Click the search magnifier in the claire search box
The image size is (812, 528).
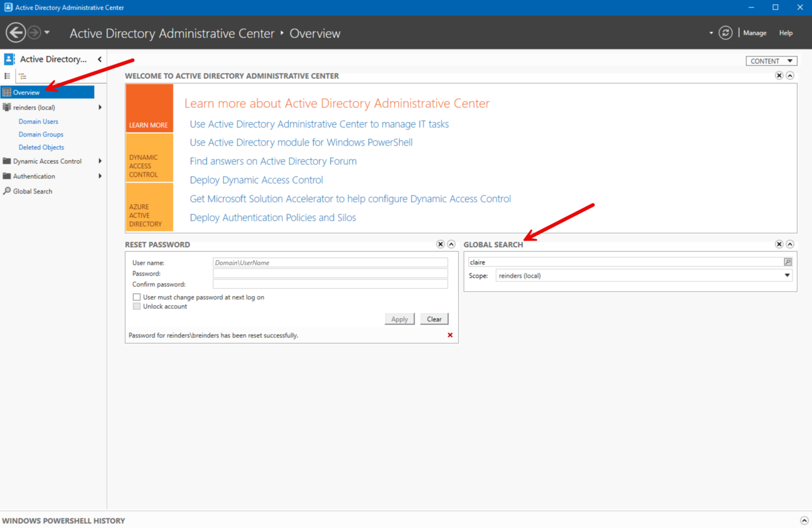pyautogui.click(x=787, y=261)
